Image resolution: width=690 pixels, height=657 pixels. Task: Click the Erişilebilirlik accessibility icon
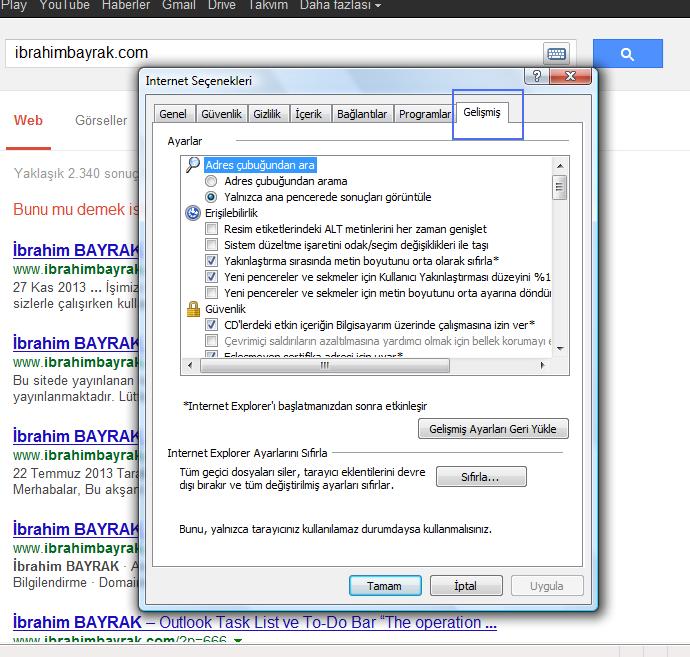click(193, 213)
